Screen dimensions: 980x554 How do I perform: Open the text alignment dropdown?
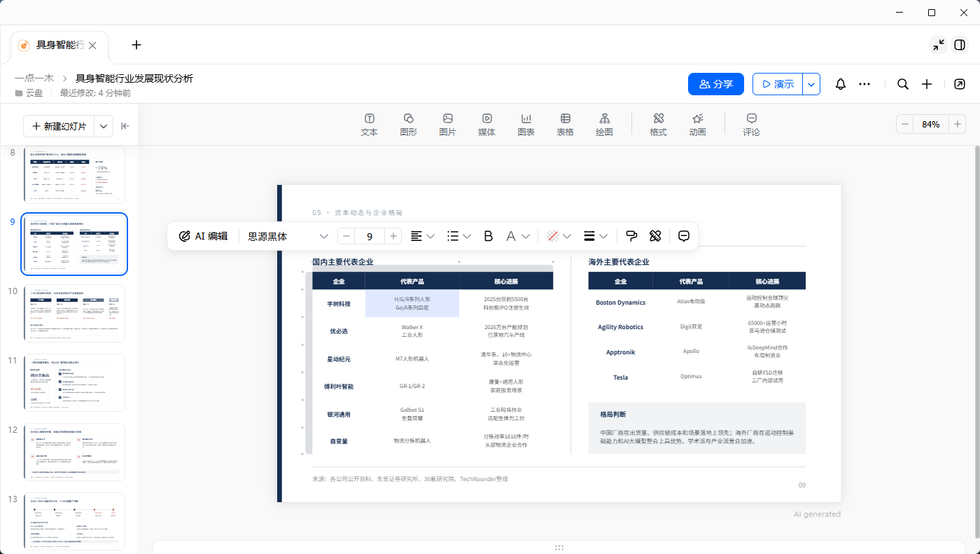pyautogui.click(x=423, y=236)
